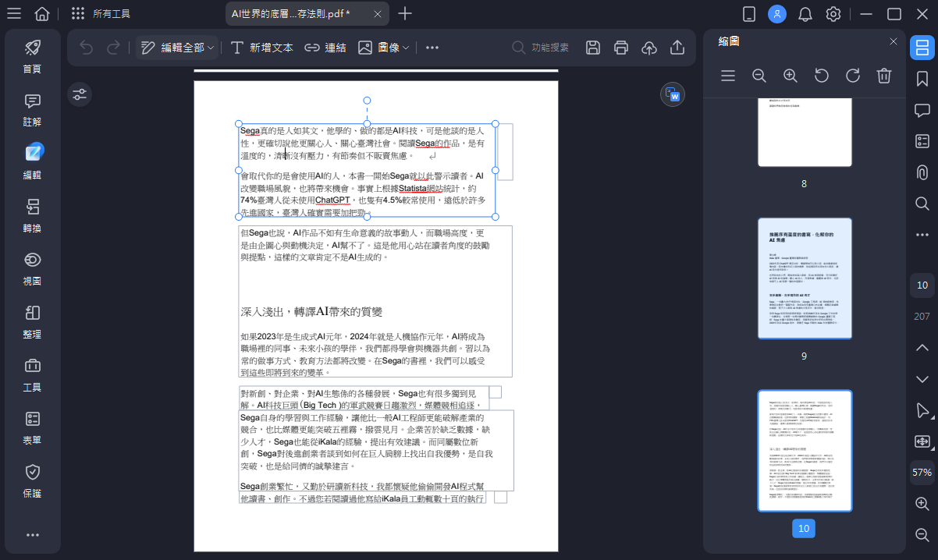Image resolution: width=938 pixels, height=560 pixels.
Task: Open the 57% zoom level menu
Action: tap(922, 473)
